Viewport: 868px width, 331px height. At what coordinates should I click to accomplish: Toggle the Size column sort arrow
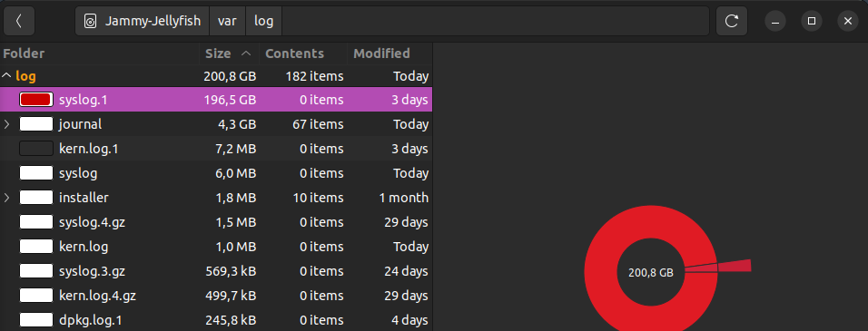point(246,54)
